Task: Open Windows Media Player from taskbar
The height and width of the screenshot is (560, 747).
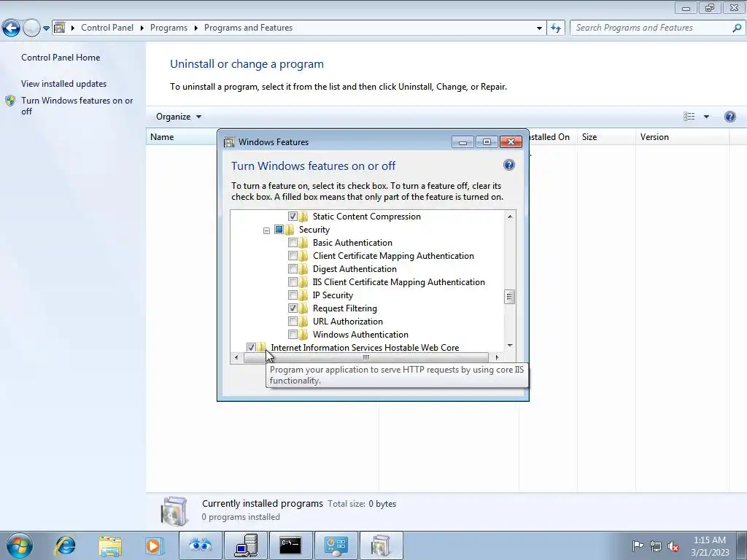Action: tap(154, 545)
